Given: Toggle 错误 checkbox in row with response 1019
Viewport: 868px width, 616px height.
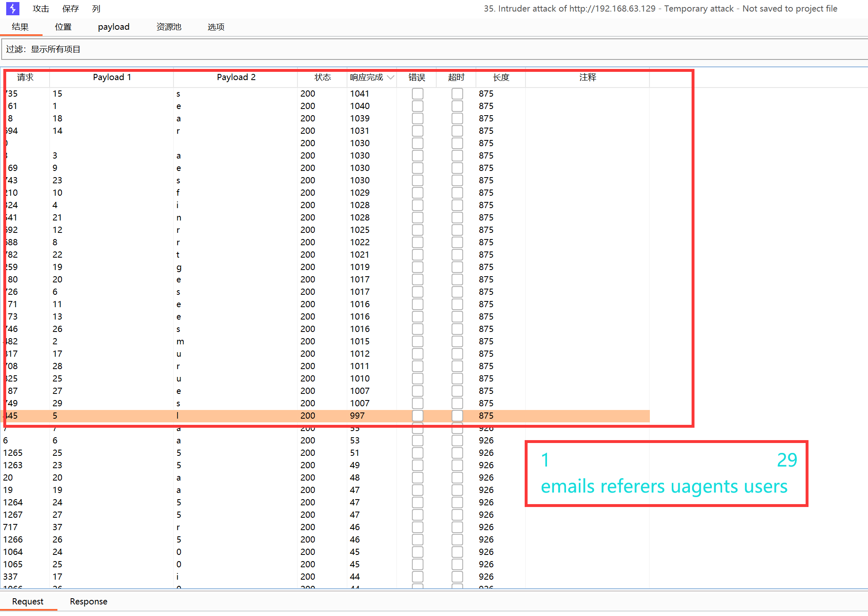Looking at the screenshot, I should [x=418, y=267].
